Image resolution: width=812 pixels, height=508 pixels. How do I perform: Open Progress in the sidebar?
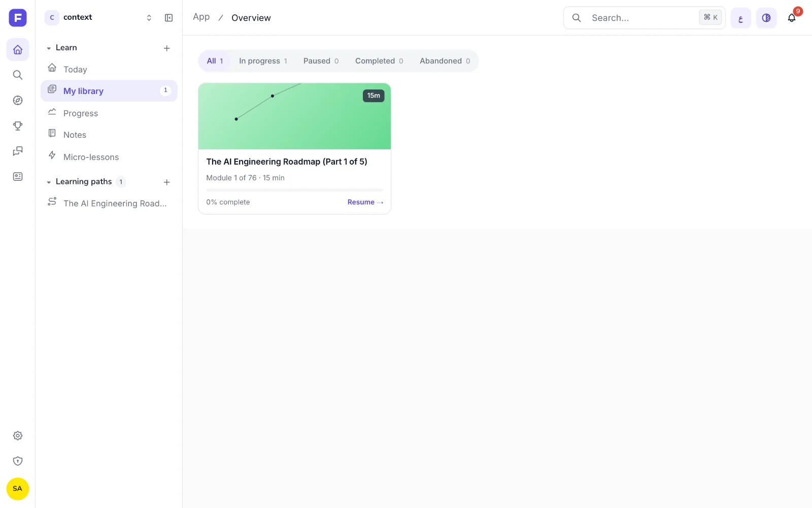(x=109, y=113)
